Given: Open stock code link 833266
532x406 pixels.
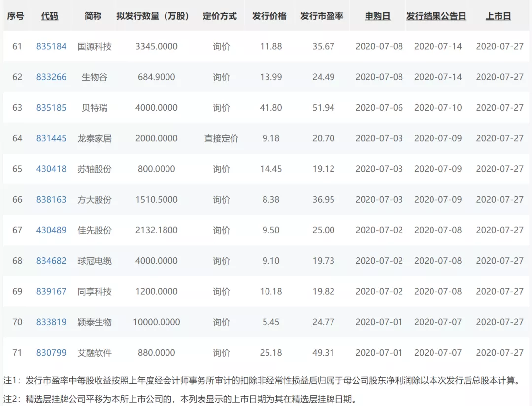Looking at the screenshot, I should tap(52, 77).
